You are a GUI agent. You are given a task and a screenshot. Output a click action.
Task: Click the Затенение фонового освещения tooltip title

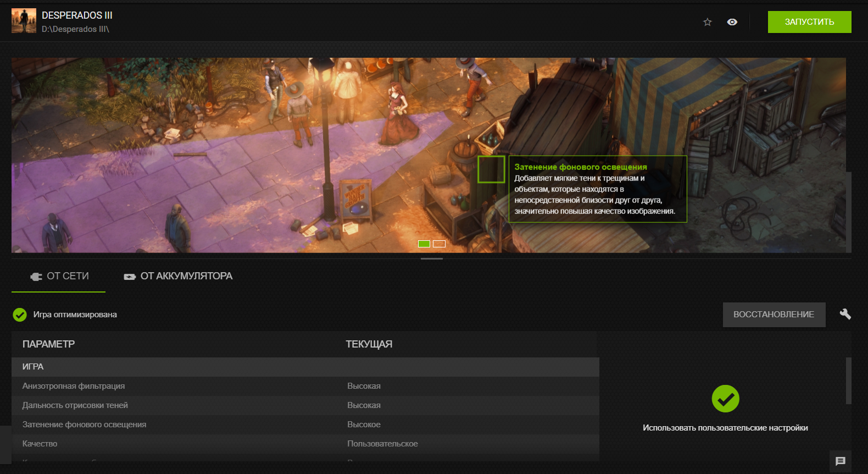(581, 167)
